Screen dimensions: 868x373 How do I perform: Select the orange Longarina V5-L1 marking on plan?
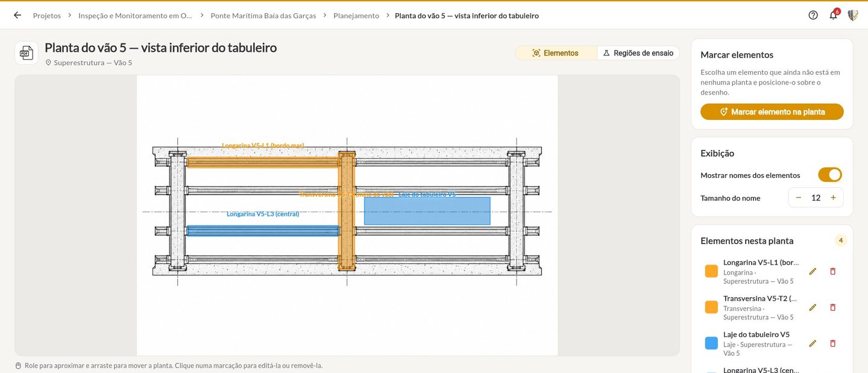(263, 162)
